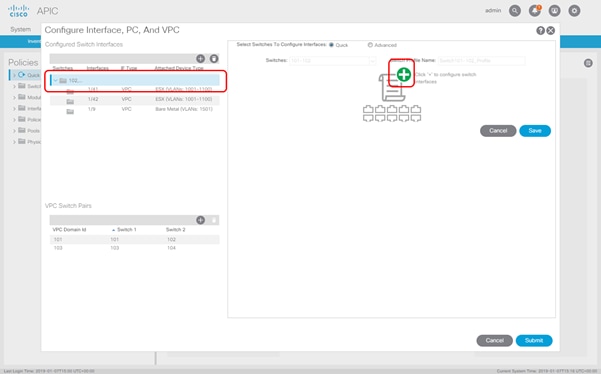
Task: Select 'Bare Metal (VLANs: 1501)' cell
Action: point(184,109)
